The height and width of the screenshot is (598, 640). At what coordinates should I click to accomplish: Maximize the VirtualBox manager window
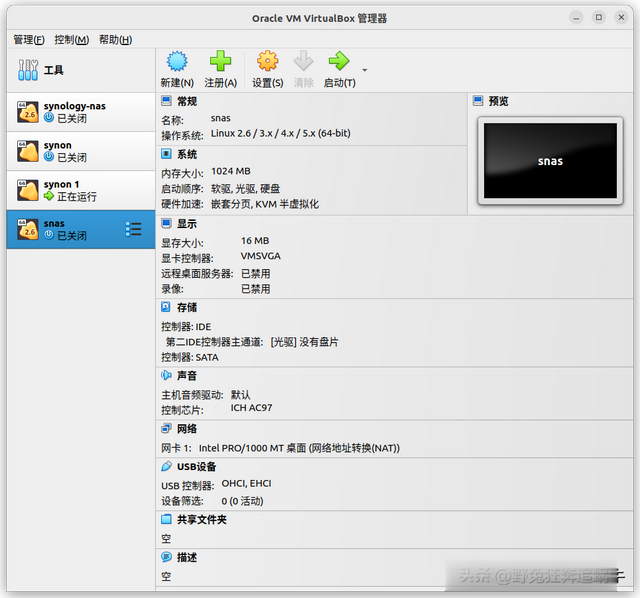point(599,18)
